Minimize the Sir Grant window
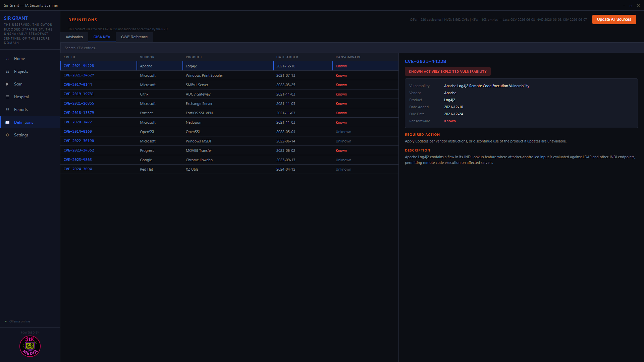The image size is (644, 362). [x=624, y=6]
